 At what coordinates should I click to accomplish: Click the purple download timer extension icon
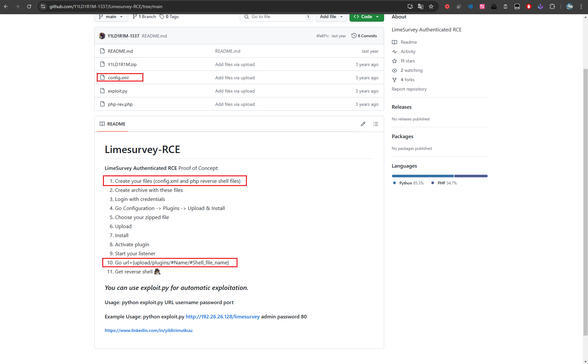(540, 6)
